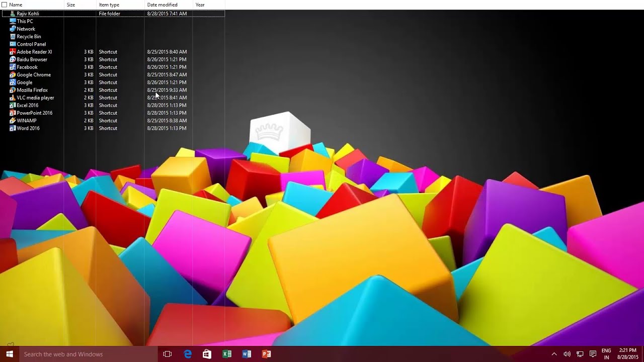Open the Windows Store from the taskbar
The height and width of the screenshot is (362, 644).
coord(207,354)
